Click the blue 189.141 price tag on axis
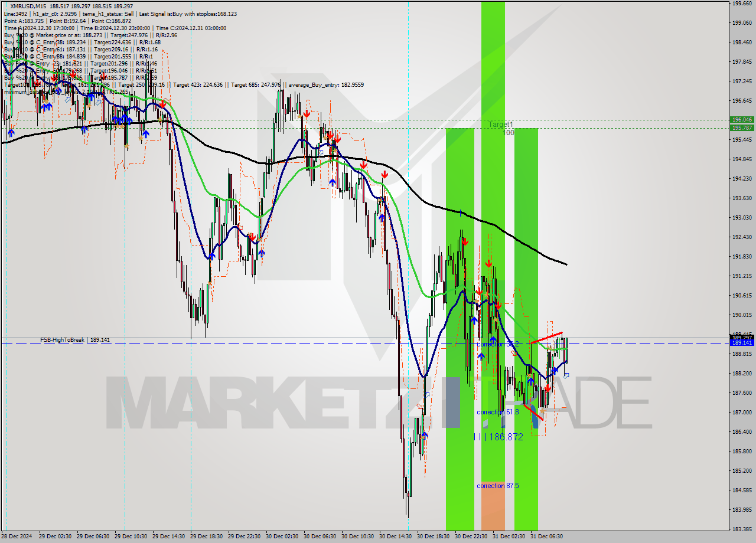This screenshot has width=756, height=543. 742,343
